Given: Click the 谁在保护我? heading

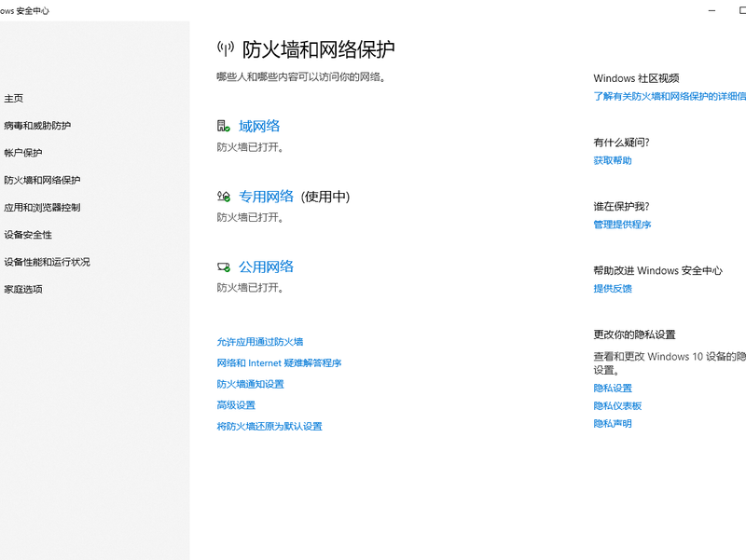Looking at the screenshot, I should (x=621, y=206).
